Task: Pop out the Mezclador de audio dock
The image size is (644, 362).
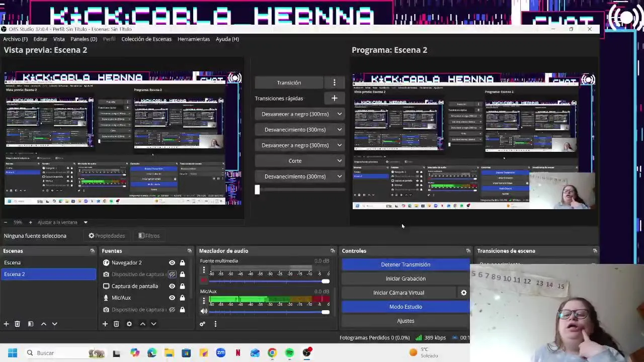Action: 333,251
